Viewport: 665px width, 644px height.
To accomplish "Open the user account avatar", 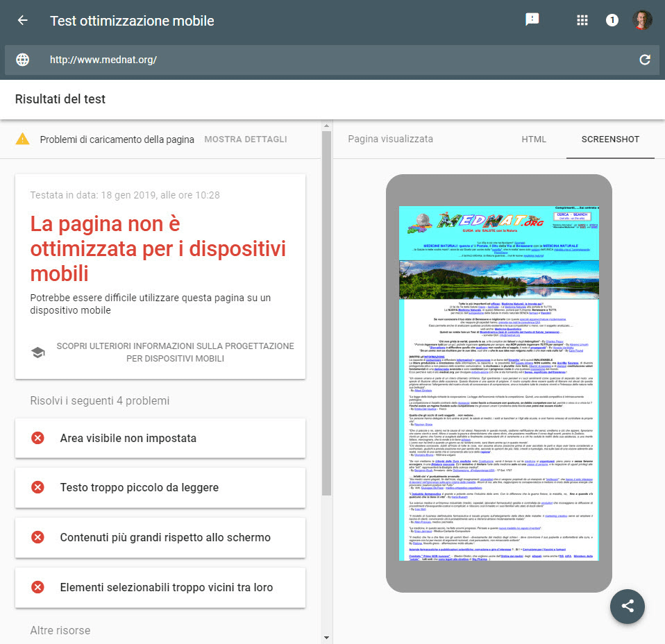I will [642, 20].
